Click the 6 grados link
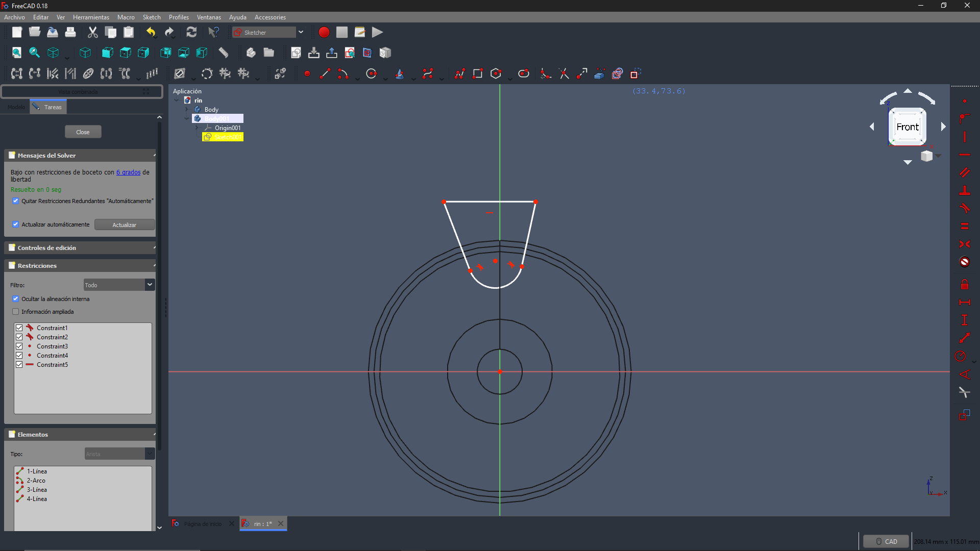The width and height of the screenshot is (980, 551). click(x=128, y=172)
